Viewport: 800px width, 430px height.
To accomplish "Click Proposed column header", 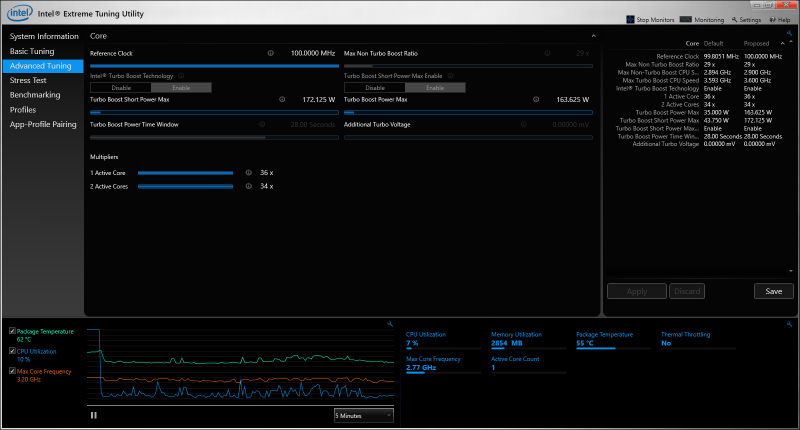I will [756, 43].
